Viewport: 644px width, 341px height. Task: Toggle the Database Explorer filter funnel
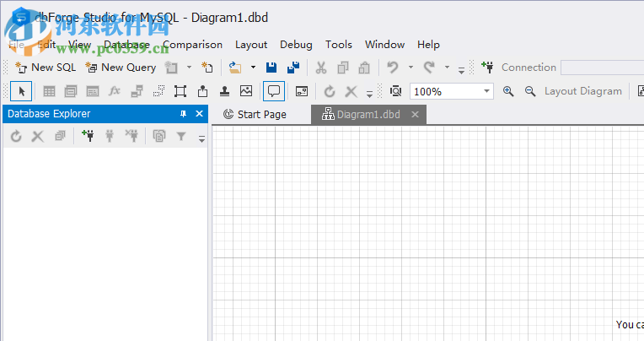coord(181,136)
